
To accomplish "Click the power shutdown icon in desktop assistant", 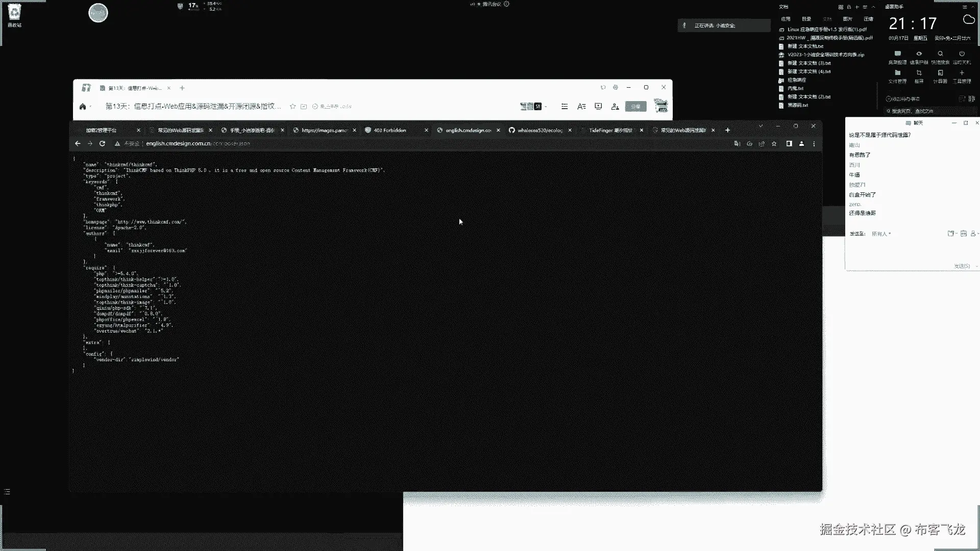I will point(962,54).
